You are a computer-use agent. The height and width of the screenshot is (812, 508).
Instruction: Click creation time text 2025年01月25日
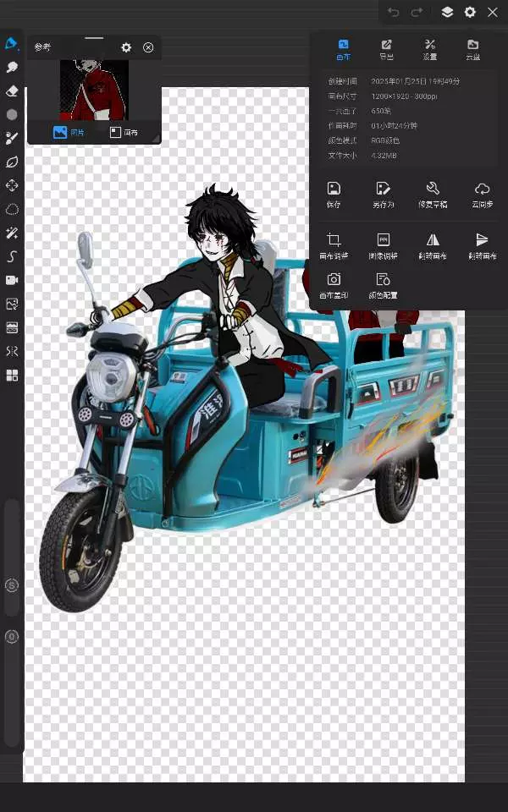click(x=399, y=81)
